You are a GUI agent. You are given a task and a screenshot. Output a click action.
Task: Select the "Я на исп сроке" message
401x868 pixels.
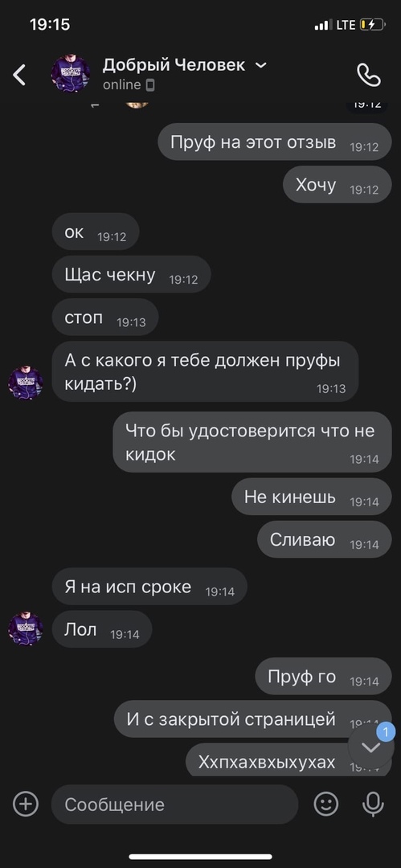149,586
